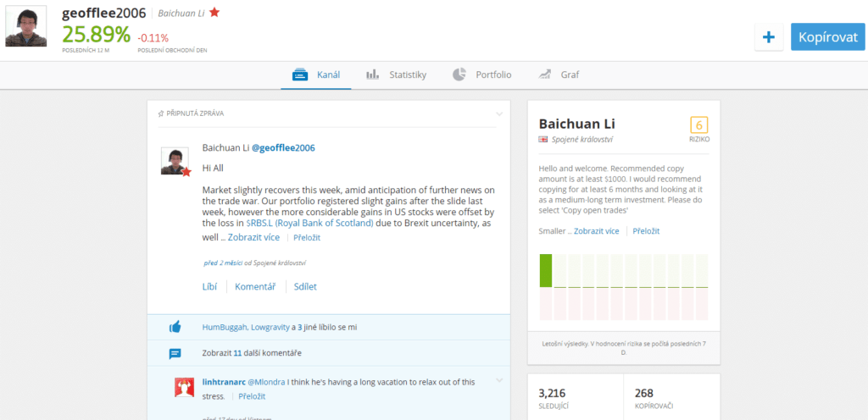Open the linhtranarc comment options chevron
The width and height of the screenshot is (868, 420).
(x=500, y=380)
